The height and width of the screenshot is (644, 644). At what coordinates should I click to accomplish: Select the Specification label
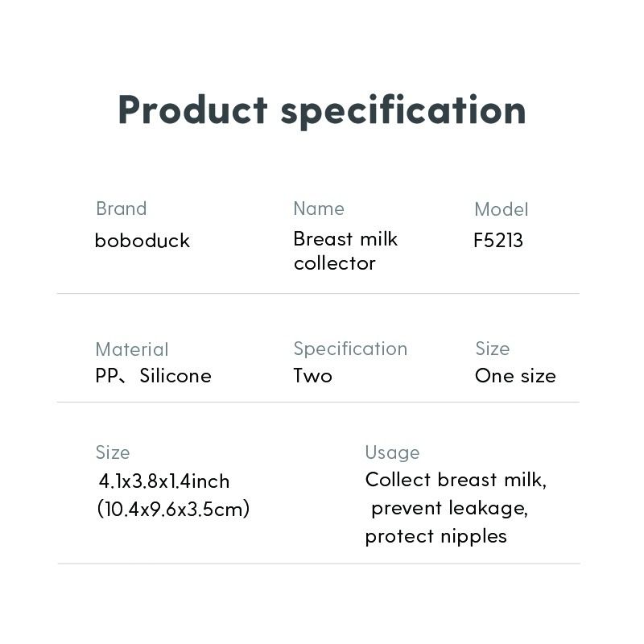350,349
